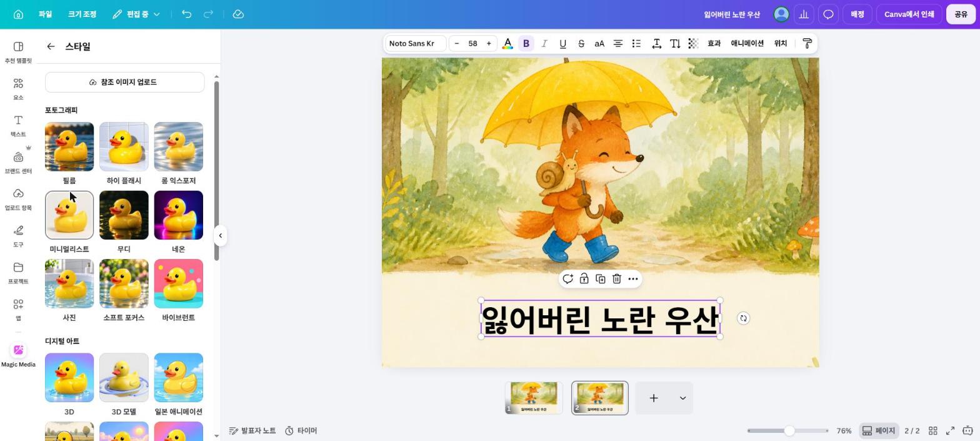Open transparency control

[x=693, y=43]
